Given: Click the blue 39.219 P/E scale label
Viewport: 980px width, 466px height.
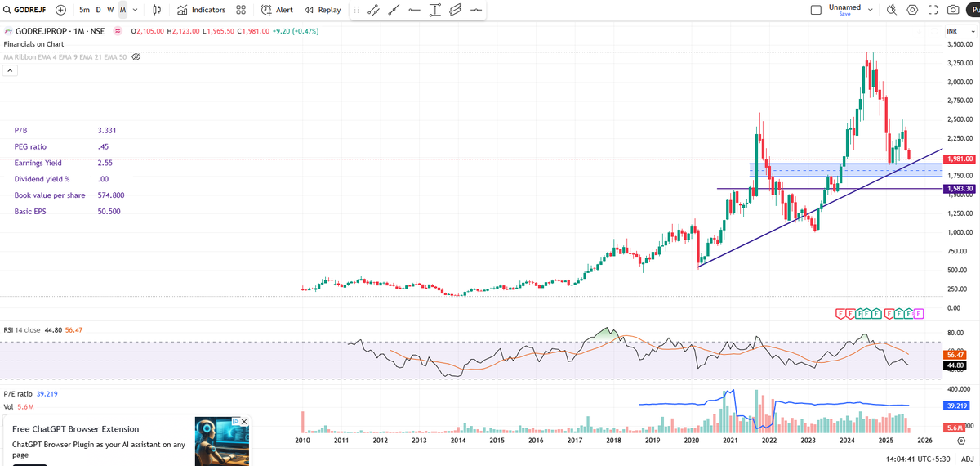Looking at the screenshot, I should pos(956,406).
